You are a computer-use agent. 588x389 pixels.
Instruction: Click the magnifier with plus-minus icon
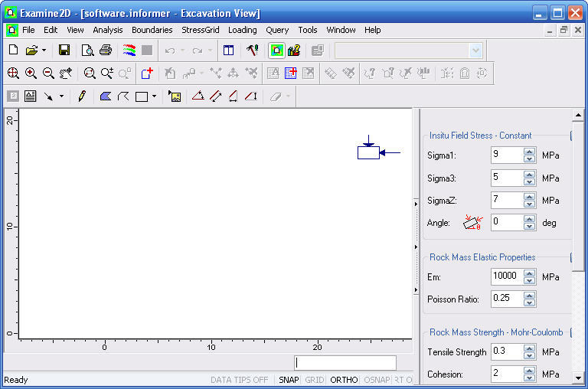coord(107,74)
